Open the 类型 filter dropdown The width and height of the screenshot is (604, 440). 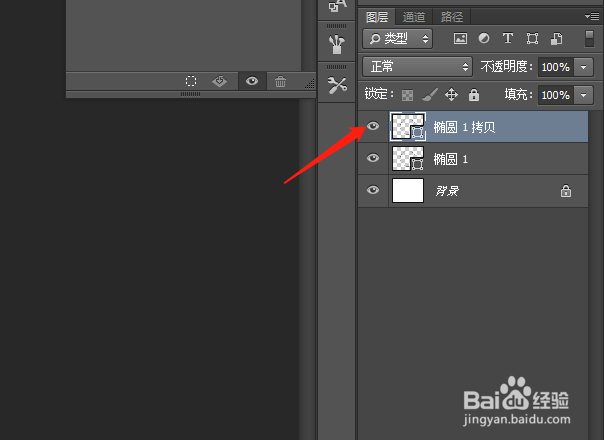(398, 39)
